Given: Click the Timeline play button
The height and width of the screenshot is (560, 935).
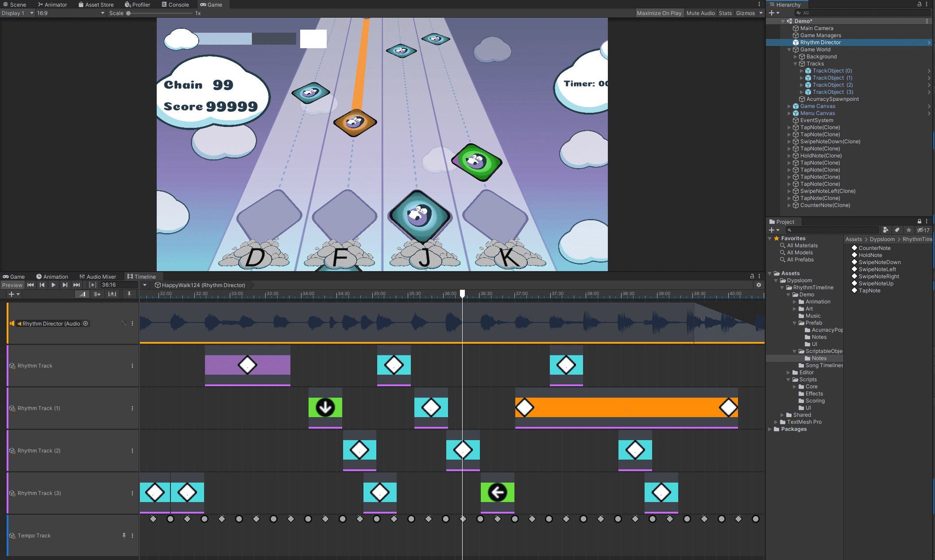Looking at the screenshot, I should coord(53,285).
